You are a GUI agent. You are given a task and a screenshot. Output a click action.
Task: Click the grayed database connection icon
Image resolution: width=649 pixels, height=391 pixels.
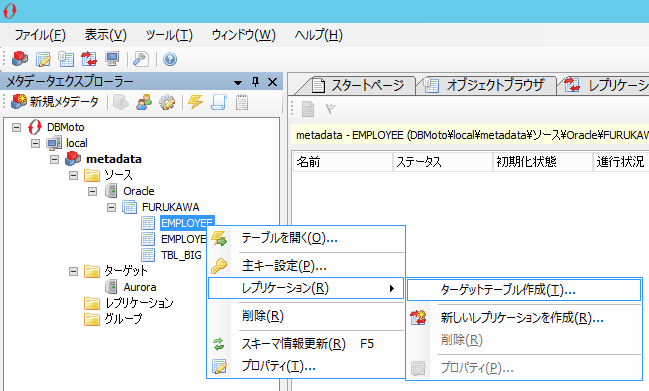tap(120, 102)
